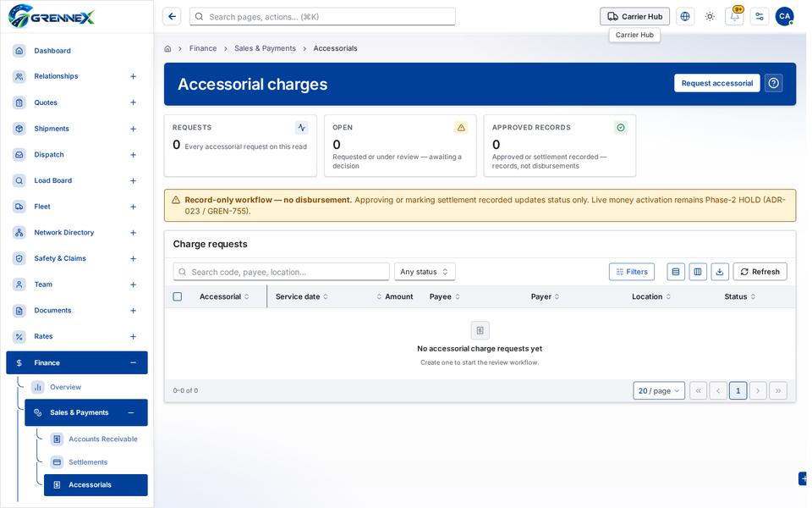
Task: Click the export download icon
Action: tap(720, 272)
